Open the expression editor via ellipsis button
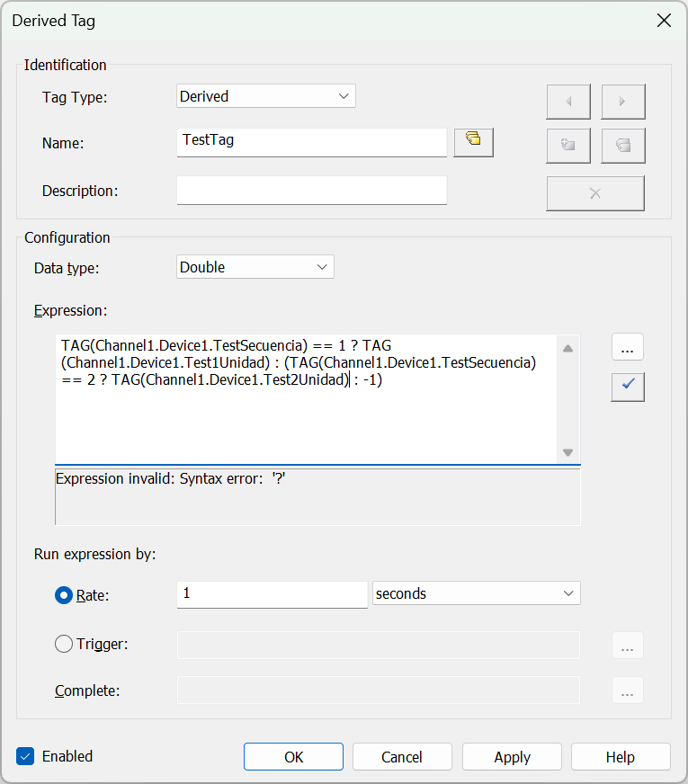688x784 pixels. point(627,346)
